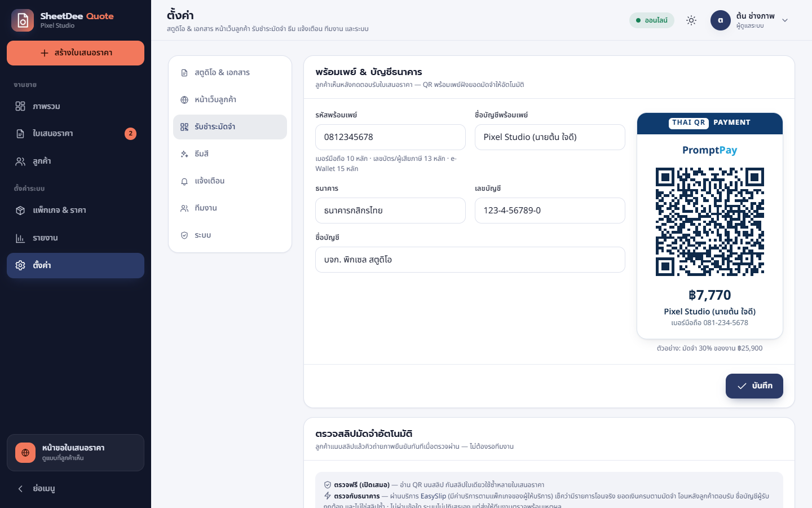
Task: Select the ธีมสี settings tab
Action: [230, 154]
